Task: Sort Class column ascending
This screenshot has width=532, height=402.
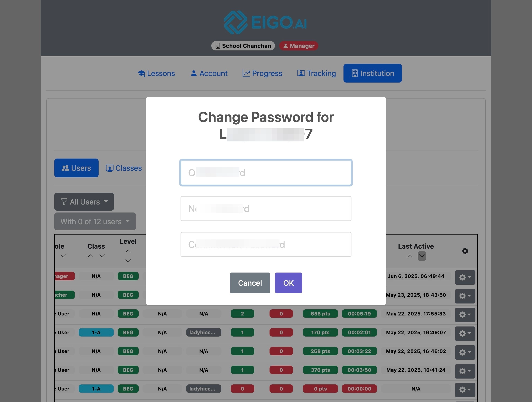Action: pyautogui.click(x=90, y=256)
